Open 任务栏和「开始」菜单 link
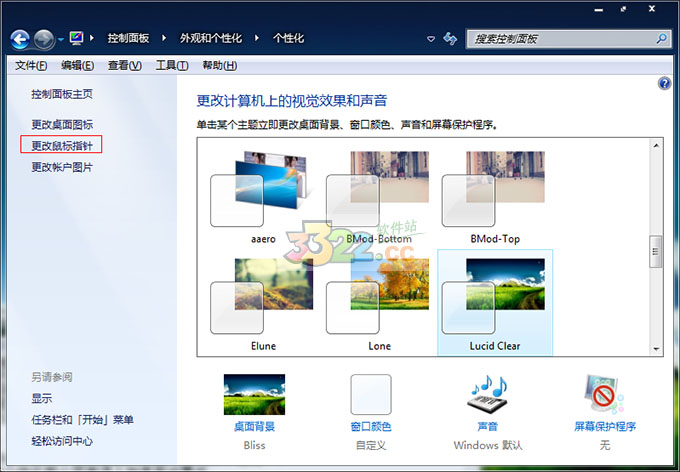Image resolution: width=680 pixels, height=472 pixels. (x=82, y=420)
